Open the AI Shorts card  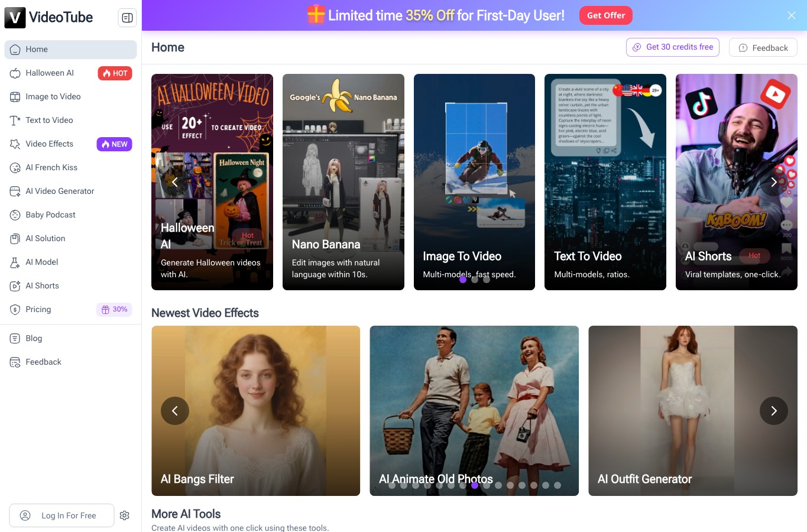737,182
